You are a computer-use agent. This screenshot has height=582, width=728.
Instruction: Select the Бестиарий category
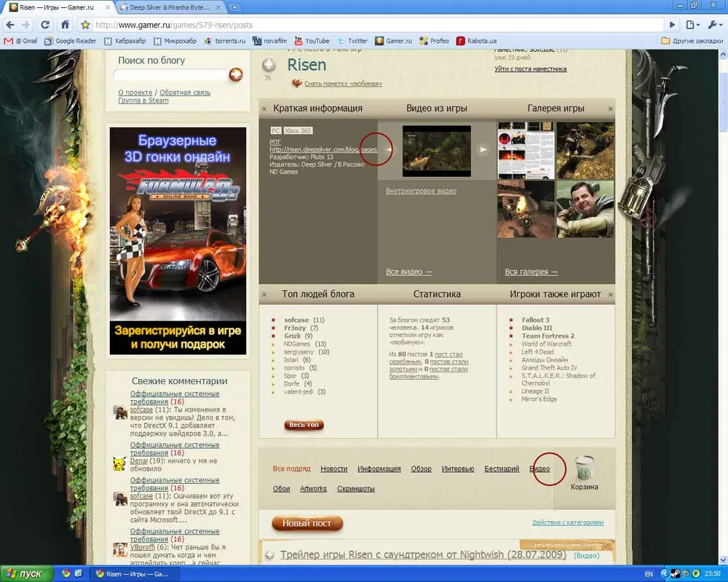tap(502, 469)
